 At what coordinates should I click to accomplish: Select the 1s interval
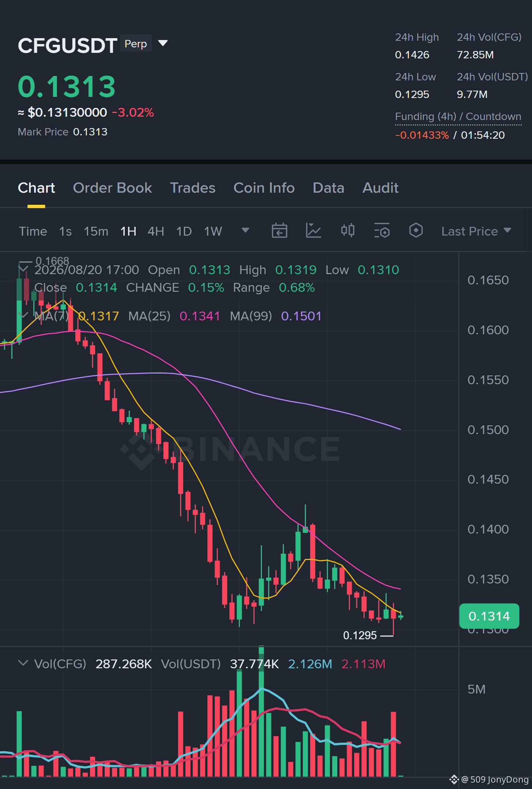point(65,231)
